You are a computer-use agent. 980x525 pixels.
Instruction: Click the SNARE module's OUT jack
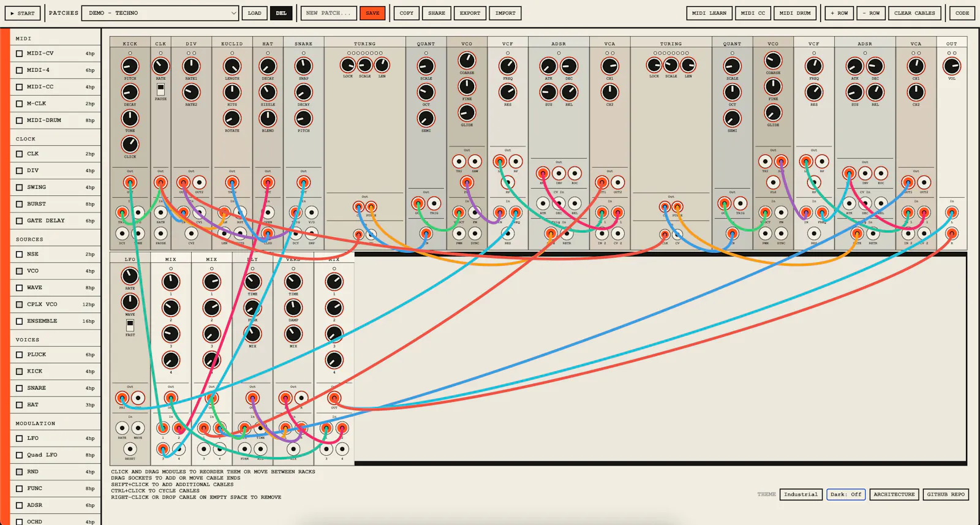pyautogui.click(x=303, y=182)
